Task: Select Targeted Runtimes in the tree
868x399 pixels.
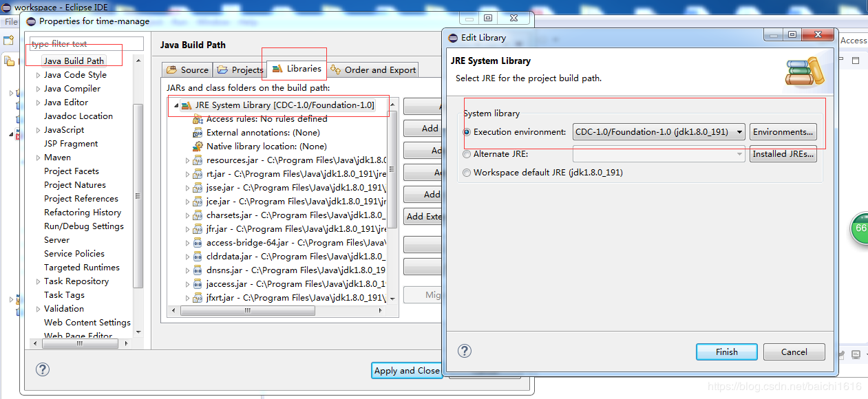Action: pyautogui.click(x=82, y=268)
